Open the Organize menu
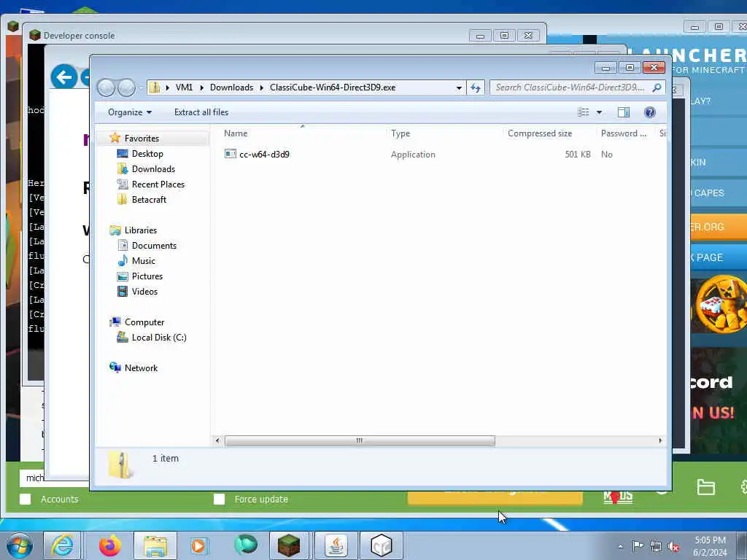This screenshot has width=747, height=560. point(130,112)
